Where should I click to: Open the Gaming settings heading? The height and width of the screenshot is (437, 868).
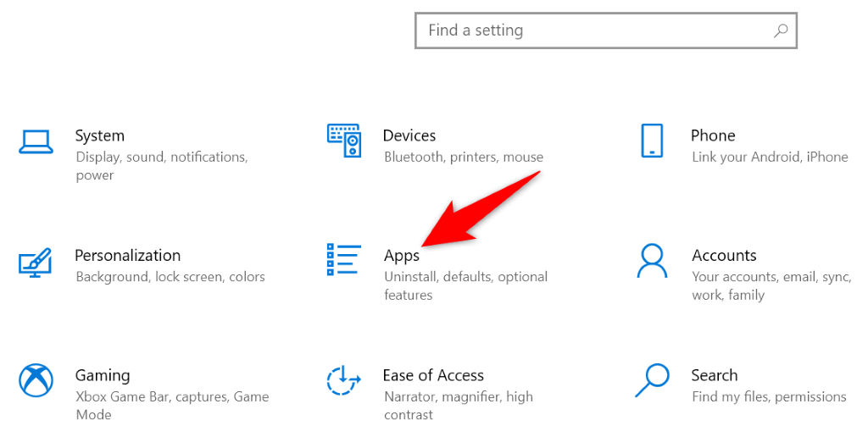[103, 375]
